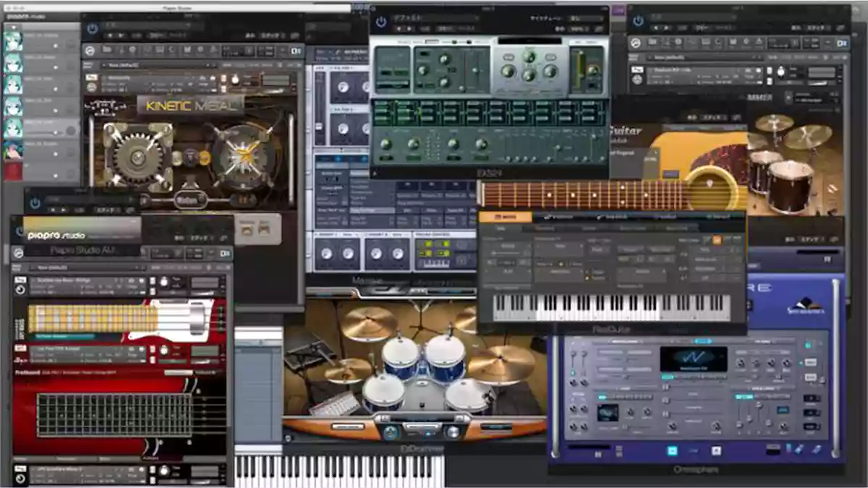Click the tune knob in the Kinetic Metal instrument header

click(x=235, y=80)
